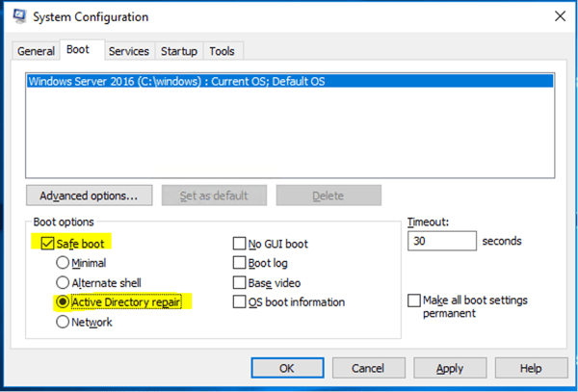Switch to the General tab
This screenshot has width=578, height=392.
(x=36, y=51)
